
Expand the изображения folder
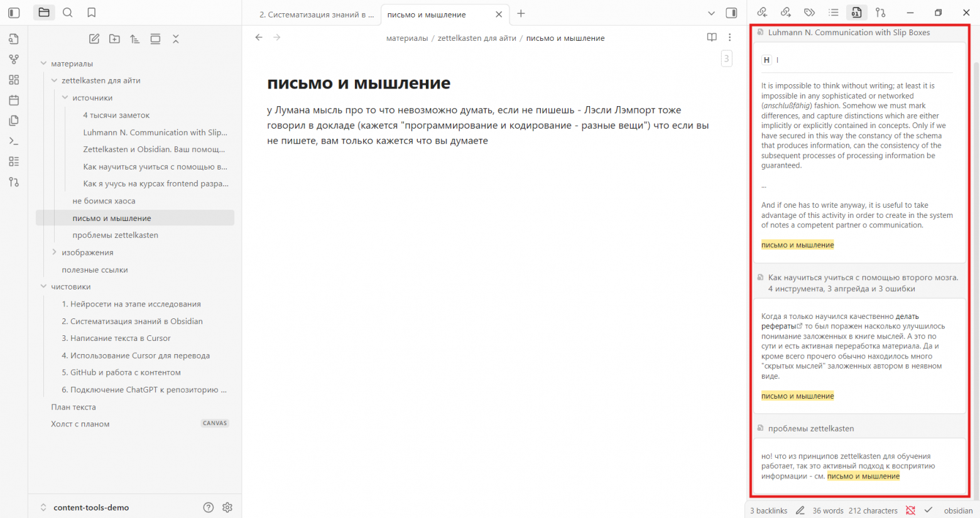[54, 252]
